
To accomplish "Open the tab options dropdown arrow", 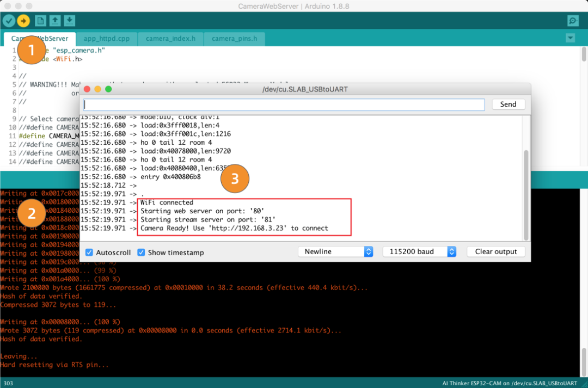I will (571, 38).
